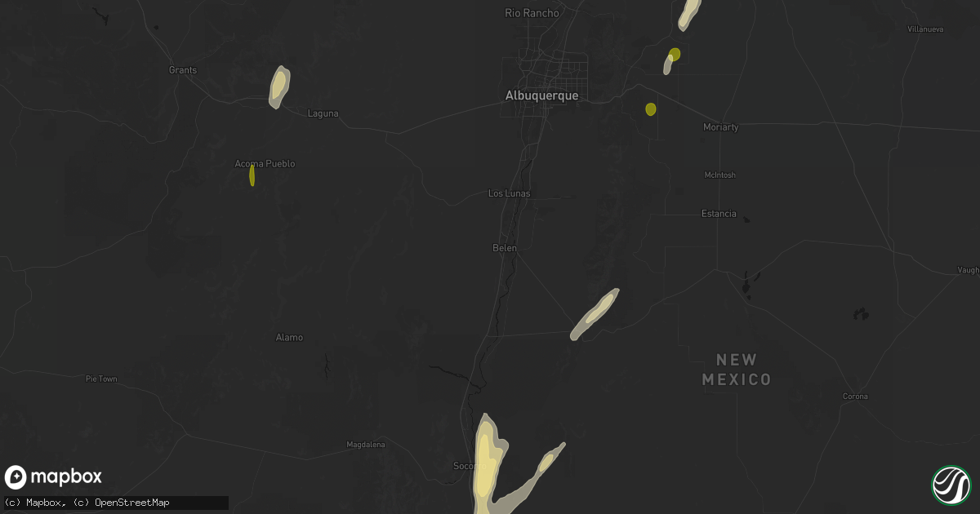
Task: Click the Pie Town label
Action: click(x=101, y=379)
